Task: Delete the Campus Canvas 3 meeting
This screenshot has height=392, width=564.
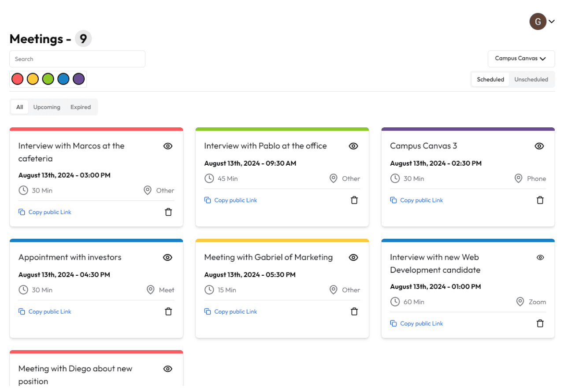Action: 540,200
